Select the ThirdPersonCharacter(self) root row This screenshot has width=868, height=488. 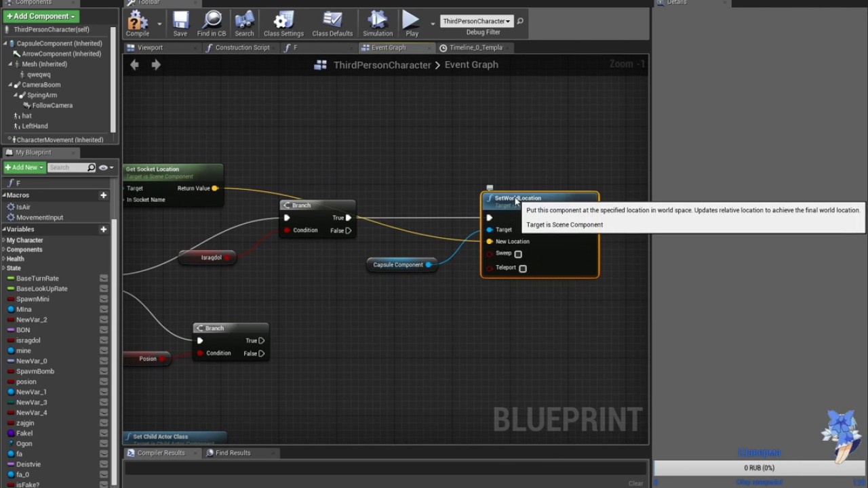52,30
